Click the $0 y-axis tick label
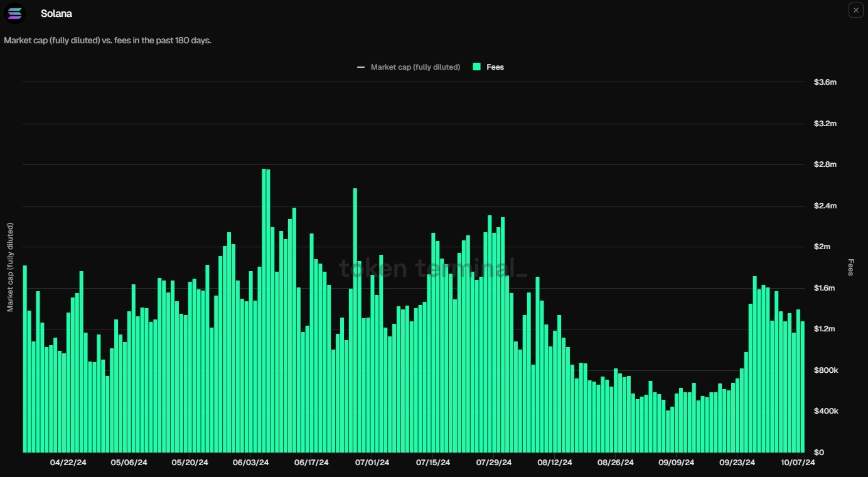The width and height of the screenshot is (868, 477). 818,452
